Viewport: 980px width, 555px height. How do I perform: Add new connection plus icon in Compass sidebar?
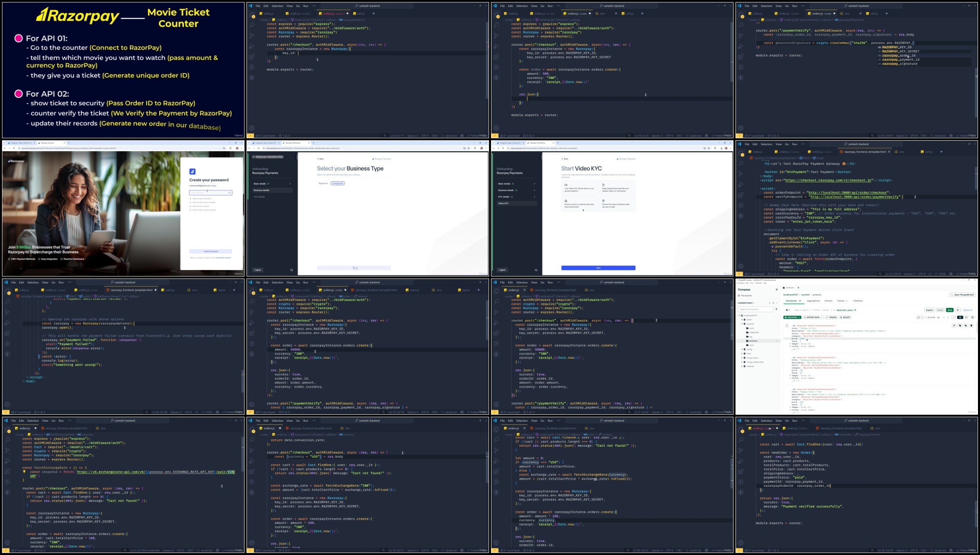[x=773, y=303]
